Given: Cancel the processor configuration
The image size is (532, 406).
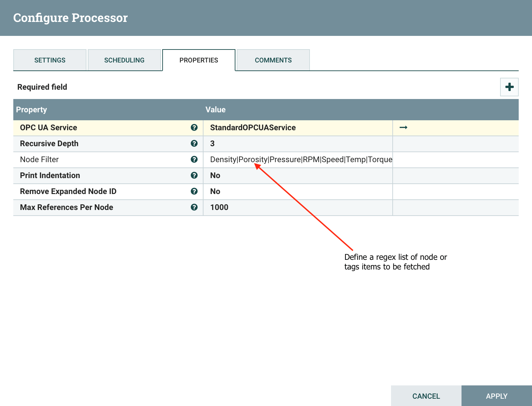Looking at the screenshot, I should [426, 396].
